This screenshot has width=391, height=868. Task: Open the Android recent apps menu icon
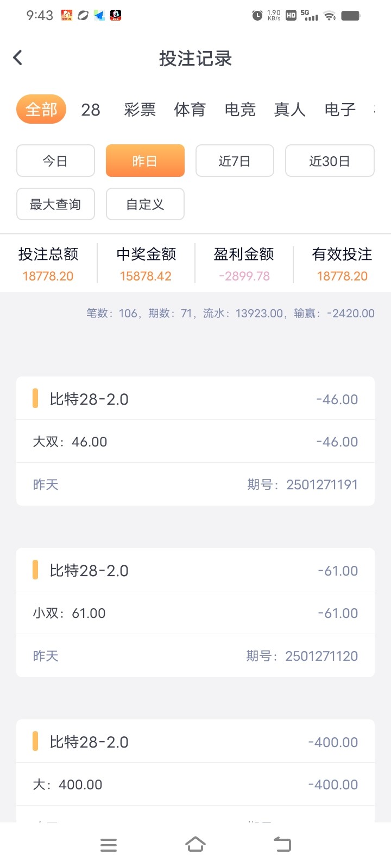(x=109, y=845)
